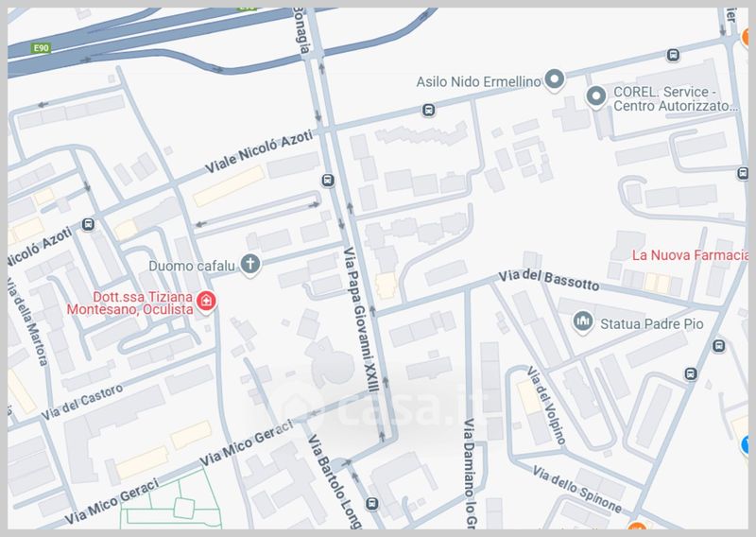This screenshot has height=537, width=756.
Task: Select the Via del Volpino street label
Action: coord(546,405)
